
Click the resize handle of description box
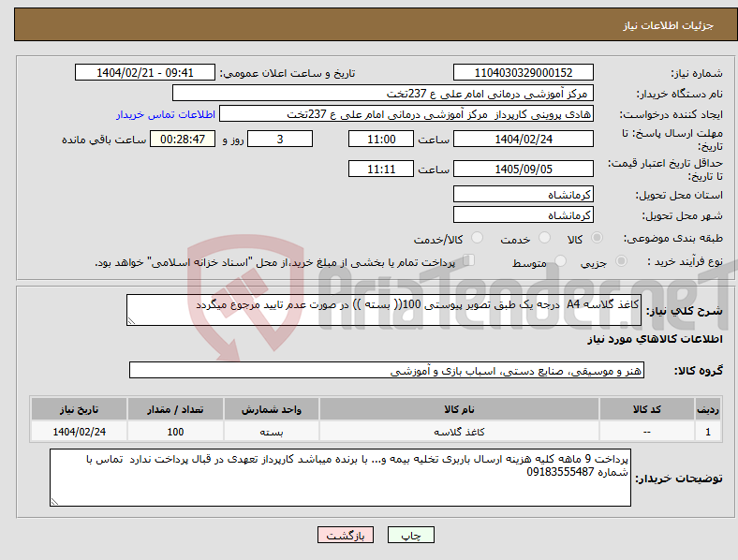pyautogui.click(x=131, y=321)
